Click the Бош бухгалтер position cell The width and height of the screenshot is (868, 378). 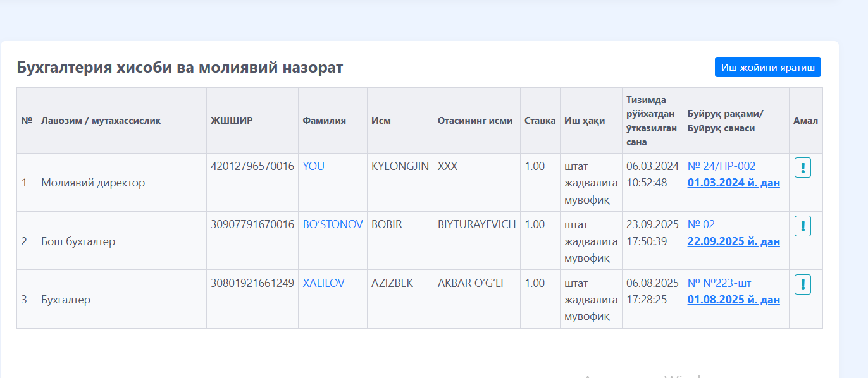pos(78,241)
